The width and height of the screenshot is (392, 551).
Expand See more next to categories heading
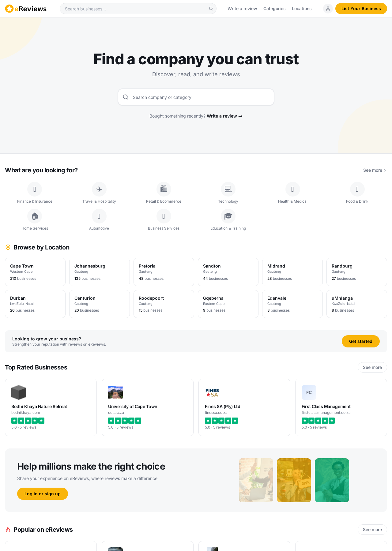click(375, 170)
